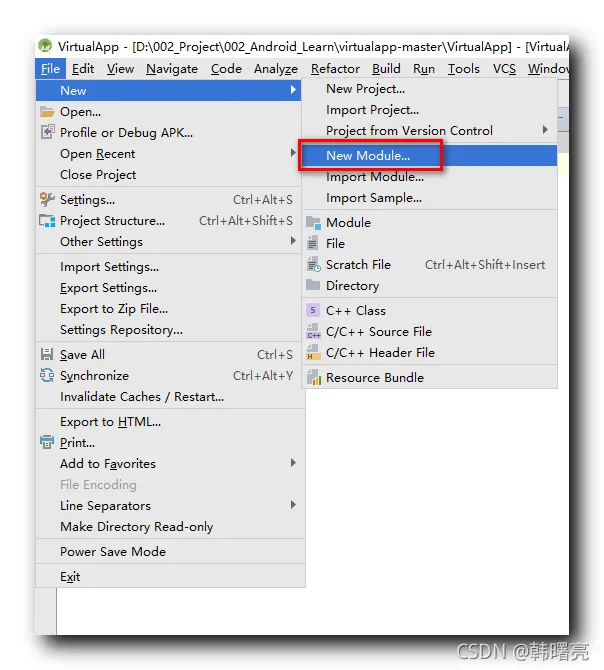Screen dimensions: 604x670
Task: Click the Android Studio logo in title bar
Action: click(x=45, y=46)
